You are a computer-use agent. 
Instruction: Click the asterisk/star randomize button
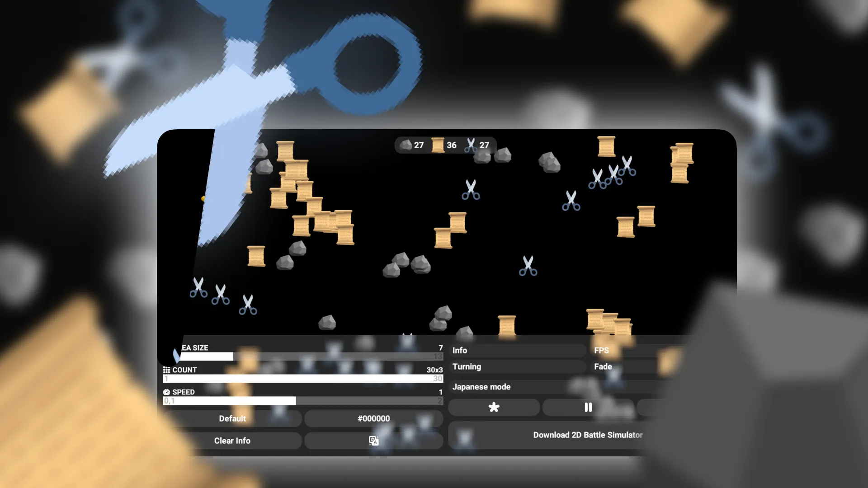[x=494, y=408]
